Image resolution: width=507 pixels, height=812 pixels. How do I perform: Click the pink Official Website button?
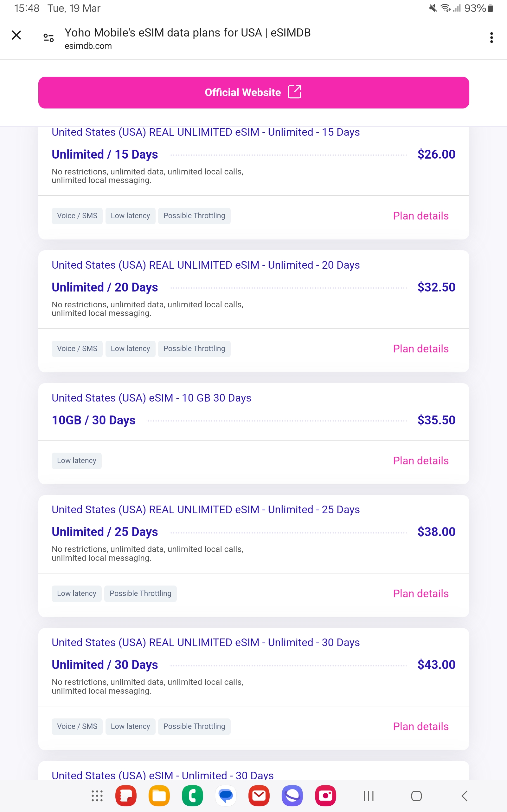pyautogui.click(x=253, y=93)
